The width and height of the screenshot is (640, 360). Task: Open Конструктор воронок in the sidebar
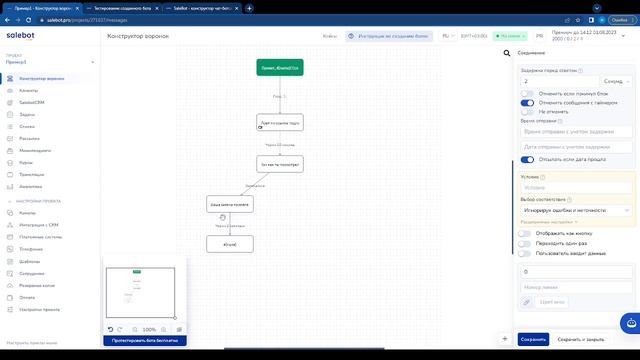click(x=41, y=78)
